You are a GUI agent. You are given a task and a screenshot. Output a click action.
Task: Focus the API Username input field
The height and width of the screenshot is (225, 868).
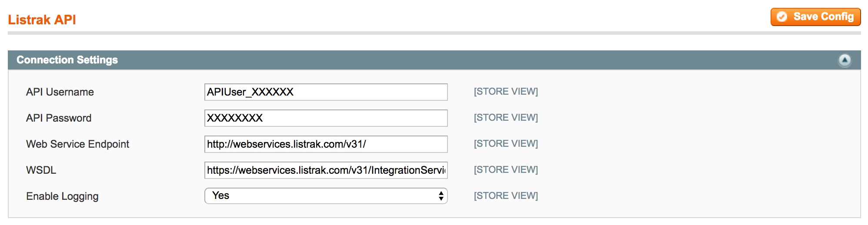pos(326,92)
